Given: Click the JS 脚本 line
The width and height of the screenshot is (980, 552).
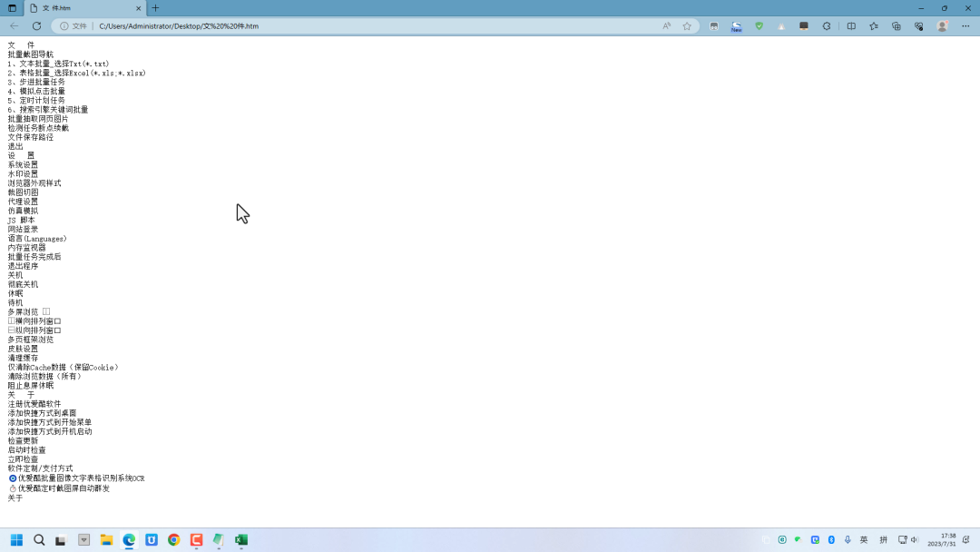Looking at the screenshot, I should pos(21,220).
